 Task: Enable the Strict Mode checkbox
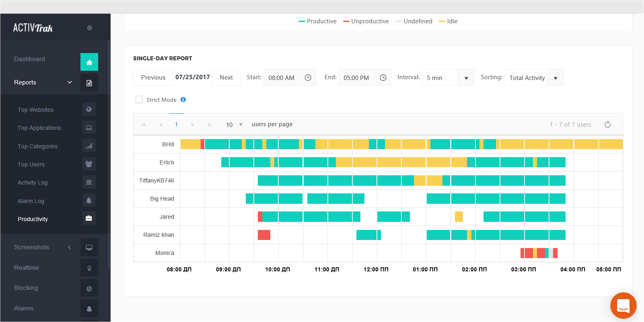[139, 99]
